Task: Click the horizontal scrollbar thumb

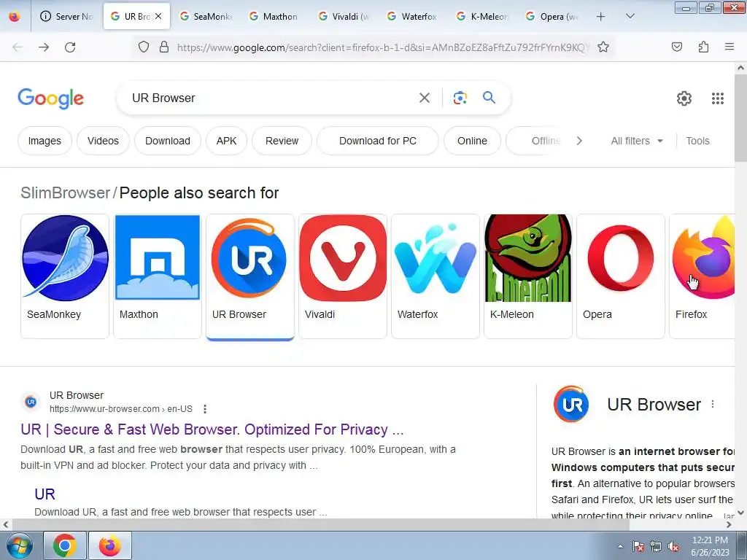Action: pyautogui.click(x=320, y=525)
